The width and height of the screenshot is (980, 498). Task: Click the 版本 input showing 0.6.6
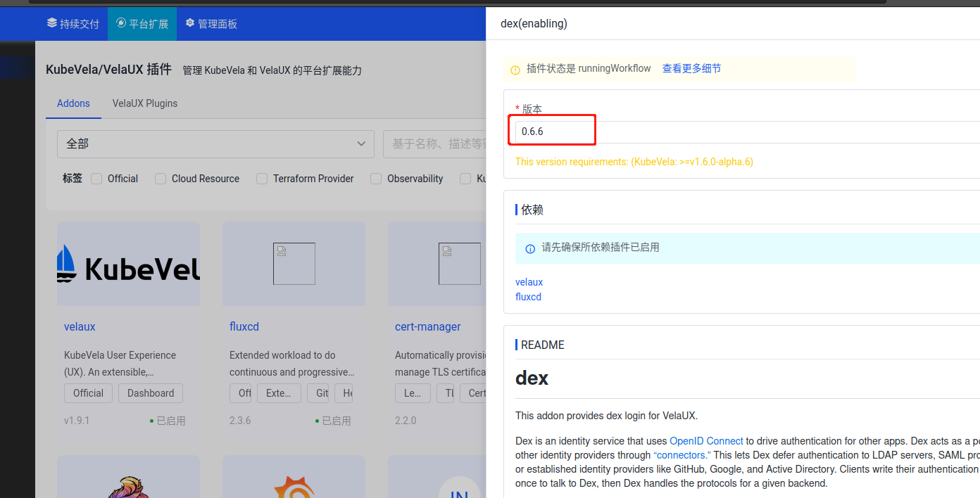[552, 130]
